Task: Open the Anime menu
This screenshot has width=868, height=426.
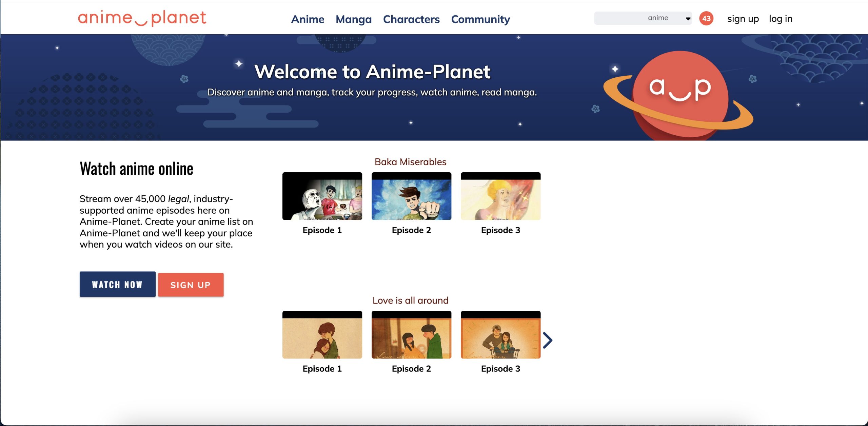Action: click(x=308, y=19)
